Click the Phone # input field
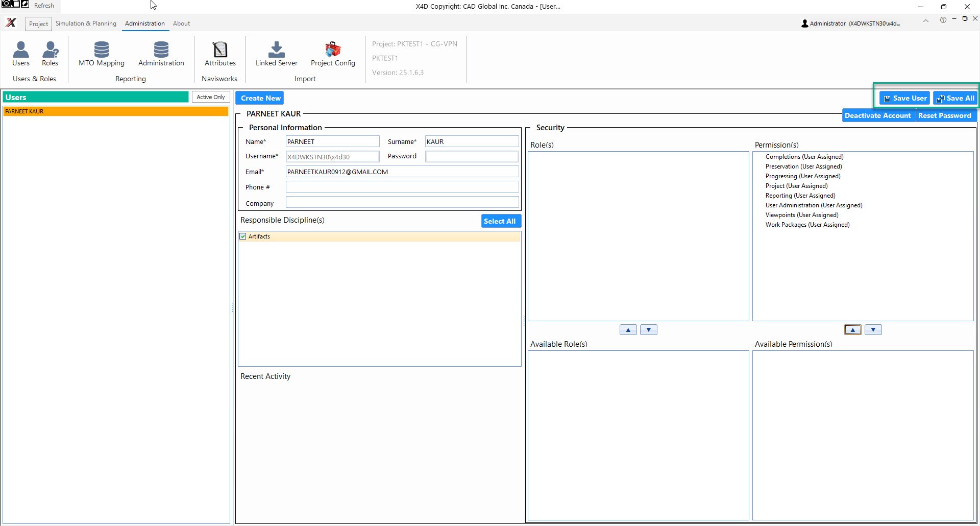980x526 pixels. [402, 187]
